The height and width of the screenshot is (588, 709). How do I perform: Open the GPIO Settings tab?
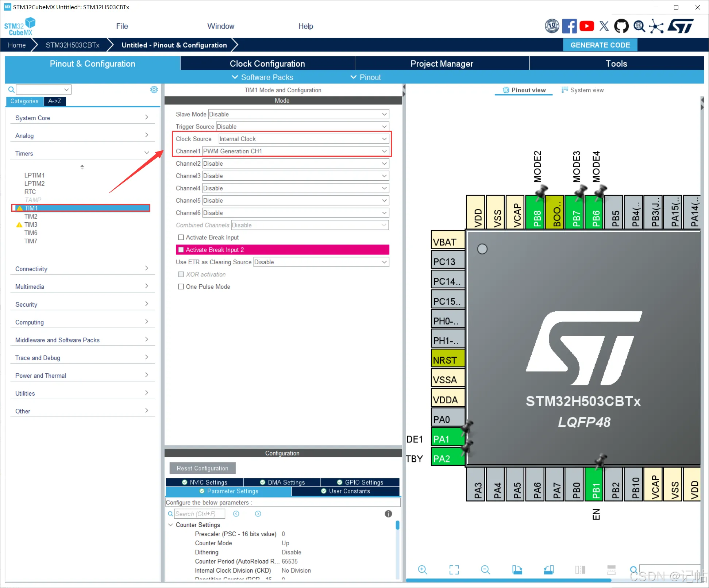360,483
